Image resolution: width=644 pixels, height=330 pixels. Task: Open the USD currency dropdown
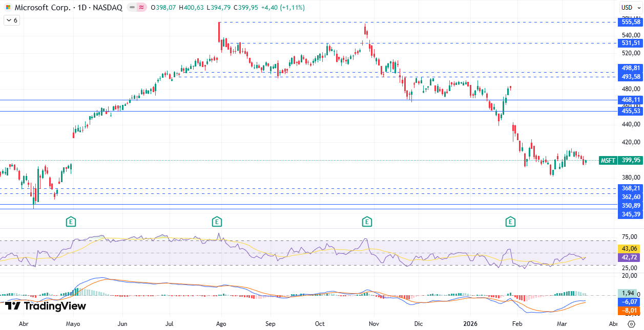[630, 7]
